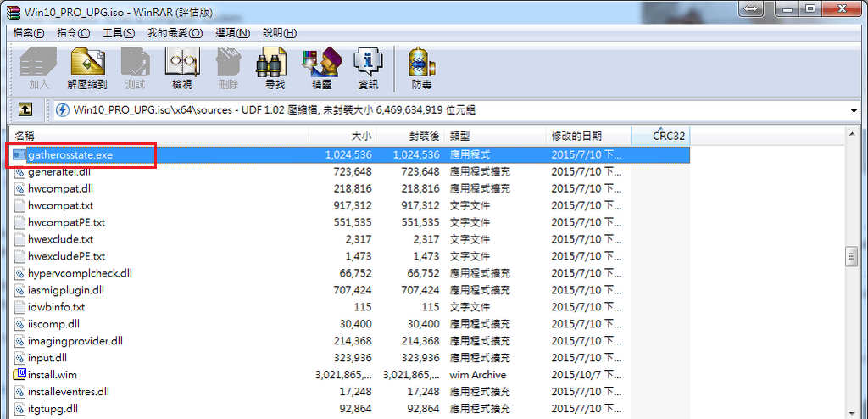Image resolution: width=868 pixels, height=419 pixels.
Task: Click the Delete (刪除) toolbar icon
Action: tap(228, 69)
